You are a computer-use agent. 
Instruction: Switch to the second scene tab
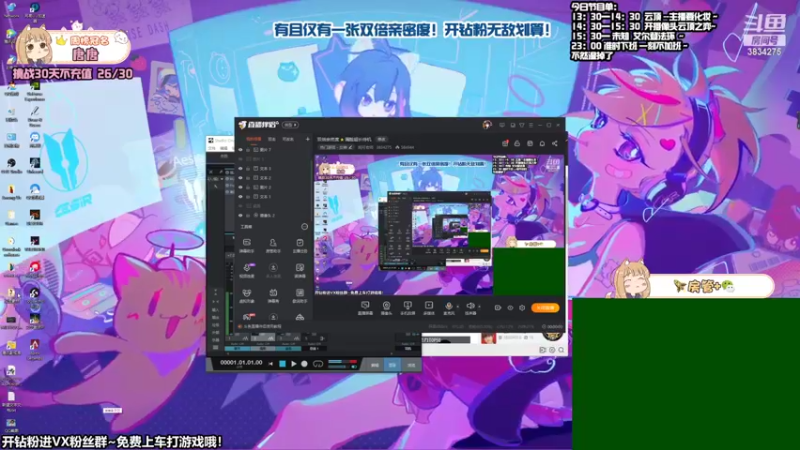click(272, 139)
